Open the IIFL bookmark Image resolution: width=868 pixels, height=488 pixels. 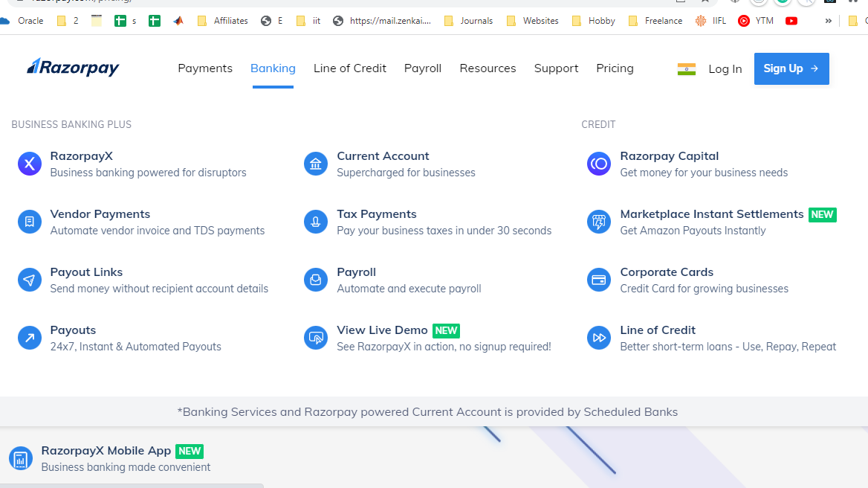(710, 21)
